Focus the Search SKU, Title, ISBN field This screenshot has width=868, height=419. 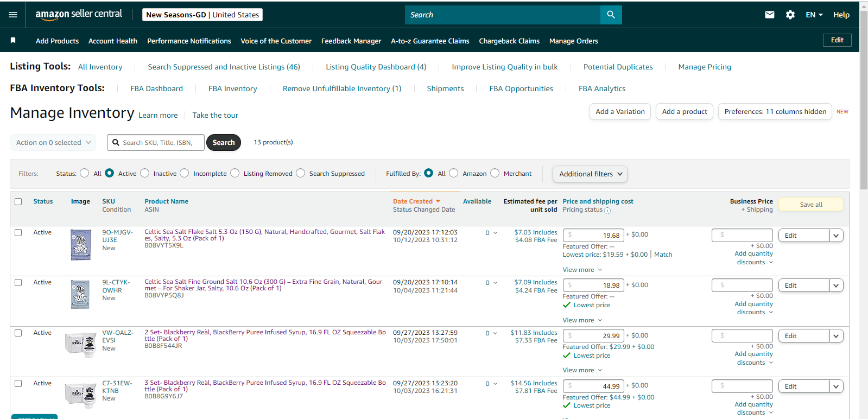[156, 142]
